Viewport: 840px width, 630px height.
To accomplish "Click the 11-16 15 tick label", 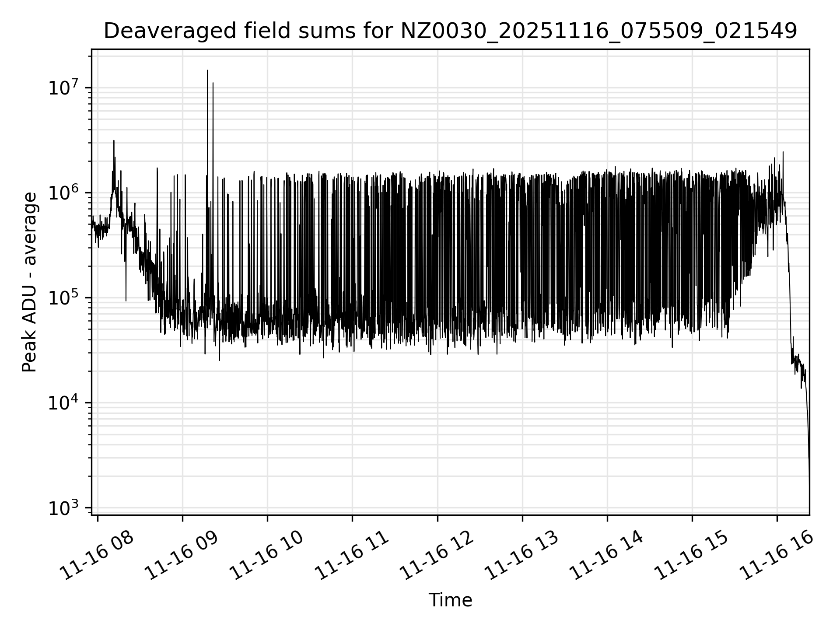I will pyautogui.click(x=692, y=556).
